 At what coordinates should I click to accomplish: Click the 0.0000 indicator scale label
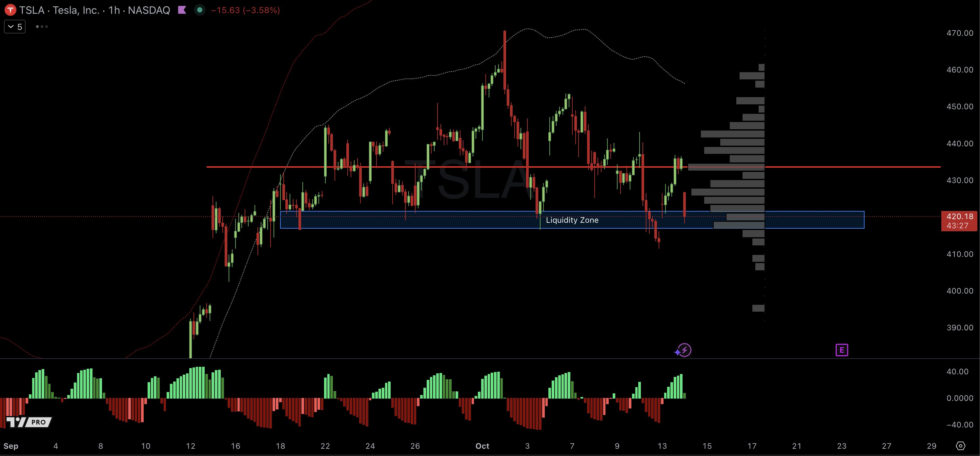click(x=960, y=398)
